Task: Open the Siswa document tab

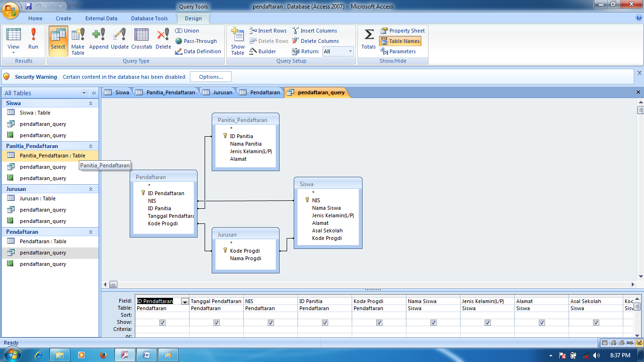Action: tap(117, 92)
